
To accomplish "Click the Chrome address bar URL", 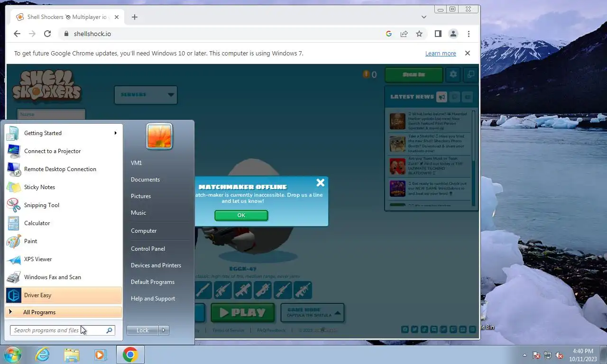I will click(92, 34).
